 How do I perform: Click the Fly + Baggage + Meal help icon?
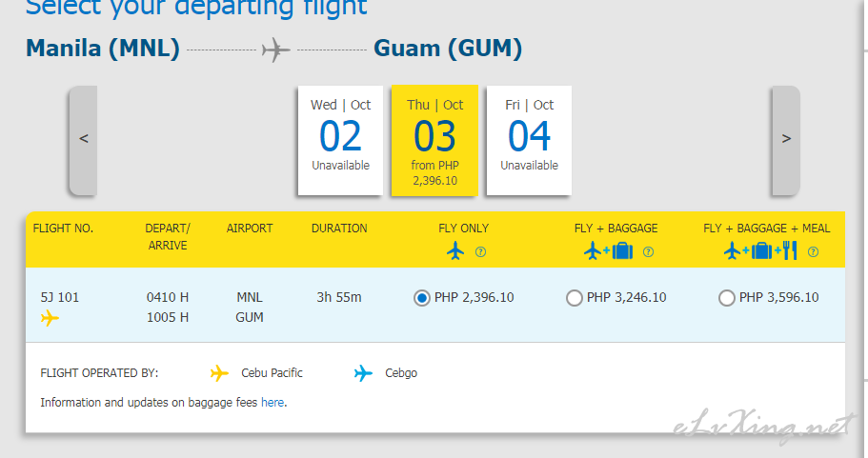point(813,252)
